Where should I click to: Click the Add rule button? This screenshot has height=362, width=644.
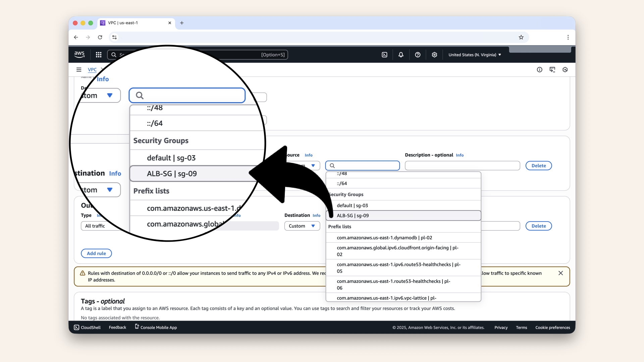96,253
